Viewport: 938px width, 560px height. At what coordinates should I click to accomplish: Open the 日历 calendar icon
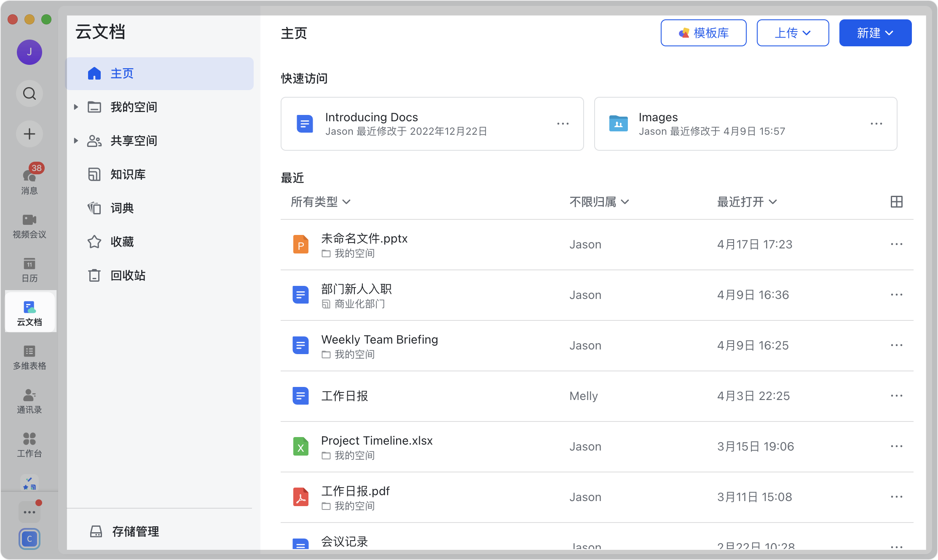[29, 269]
